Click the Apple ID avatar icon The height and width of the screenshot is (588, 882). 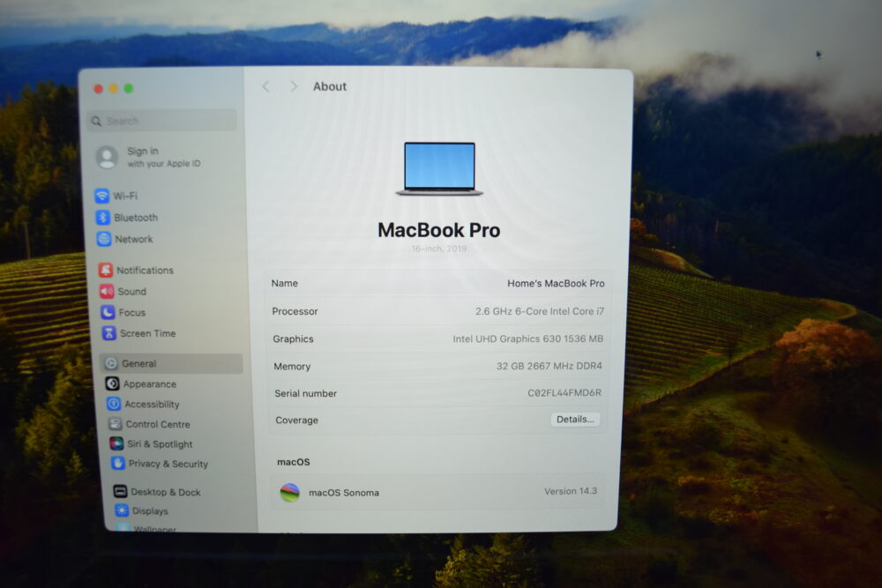(107, 157)
